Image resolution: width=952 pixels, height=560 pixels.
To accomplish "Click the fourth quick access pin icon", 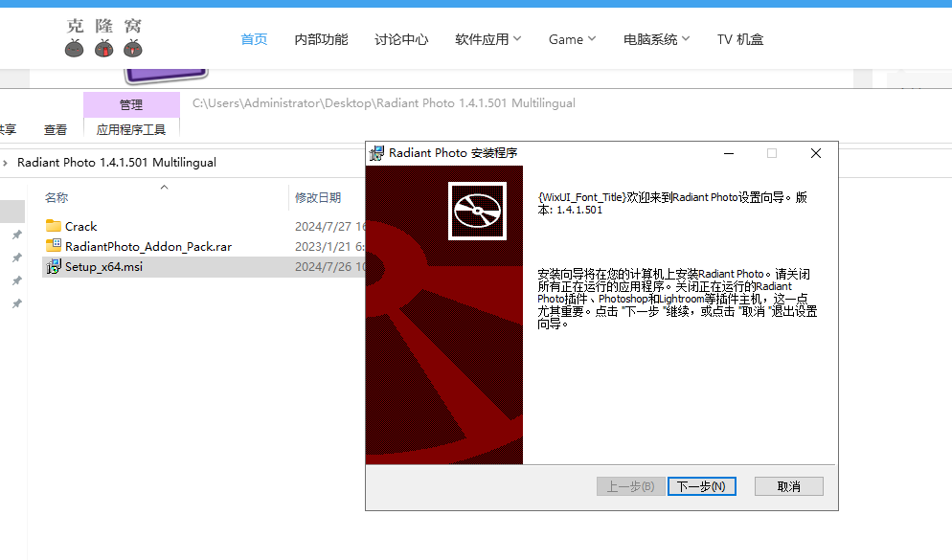I will click(x=17, y=303).
